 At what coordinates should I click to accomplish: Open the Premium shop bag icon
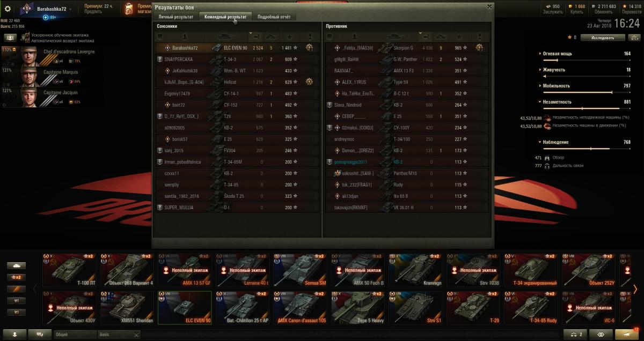pyautogui.click(x=129, y=9)
